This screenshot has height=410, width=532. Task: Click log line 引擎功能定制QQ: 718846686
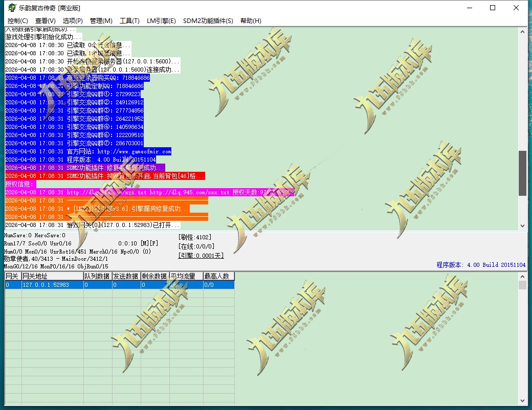(74, 86)
